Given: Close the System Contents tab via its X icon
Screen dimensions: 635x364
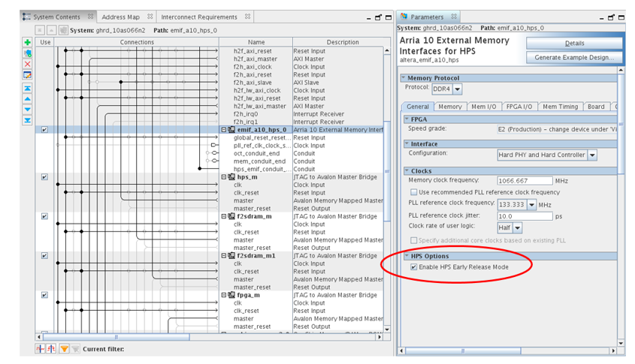Looking at the screenshot, I should tap(90, 17).
